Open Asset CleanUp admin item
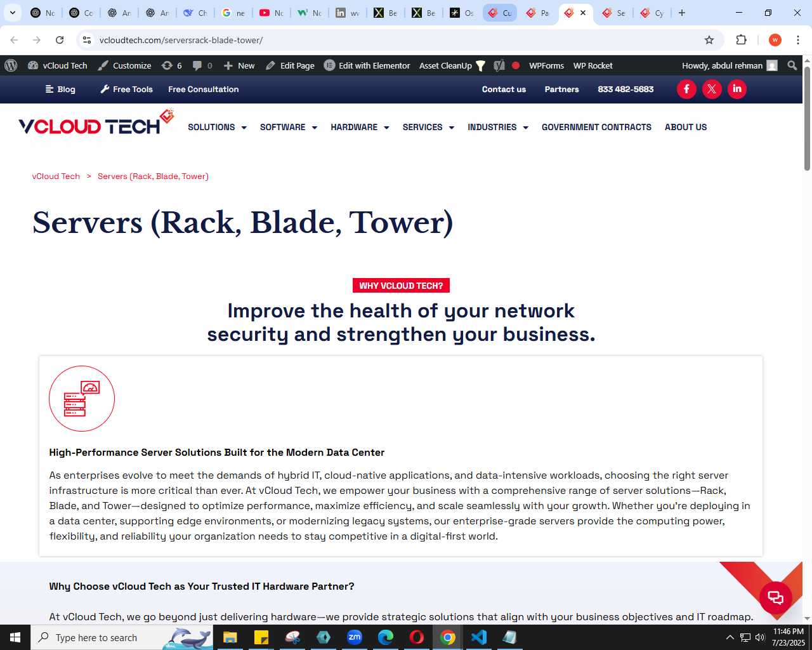 point(452,65)
